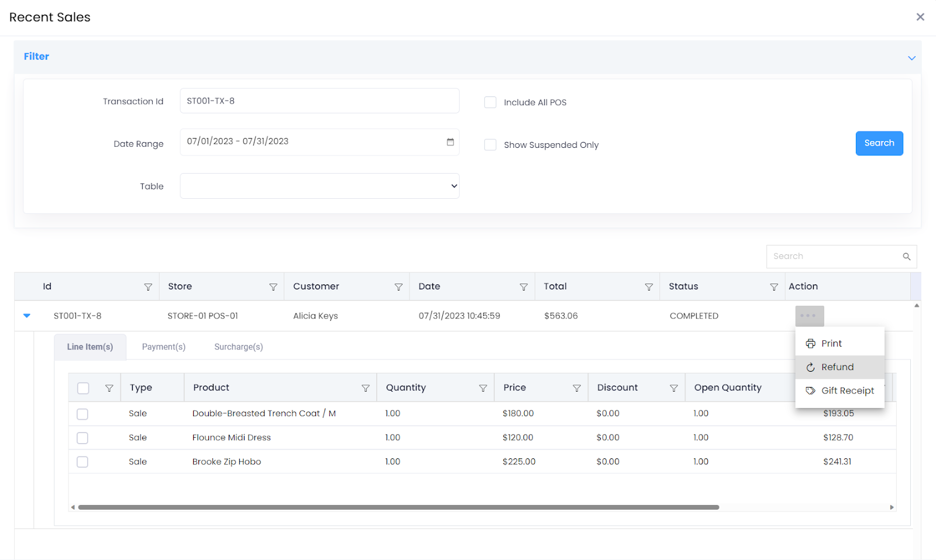The height and width of the screenshot is (560, 936).
Task: Click the Quantity column filter funnel
Action: click(x=483, y=388)
